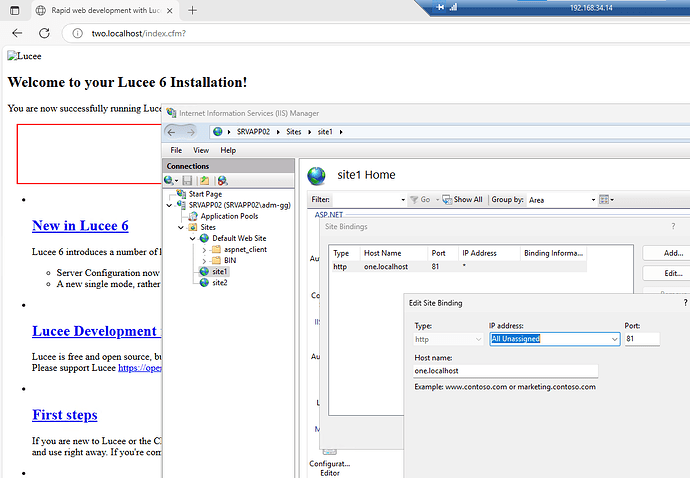Screen dimensions: 690x478
Task: Open the New in Lucee 6 link
Action: [80, 226]
